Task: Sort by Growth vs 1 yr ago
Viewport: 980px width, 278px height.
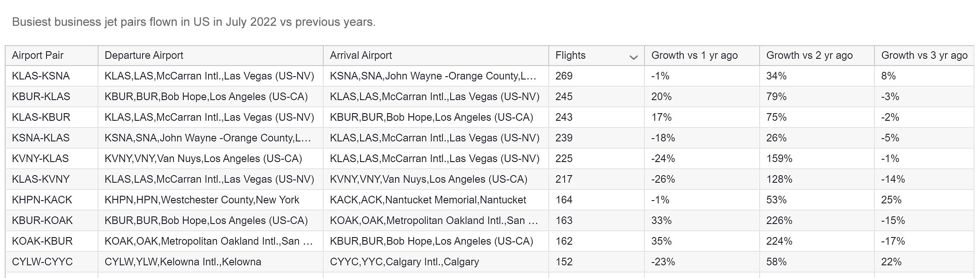Action: point(702,56)
